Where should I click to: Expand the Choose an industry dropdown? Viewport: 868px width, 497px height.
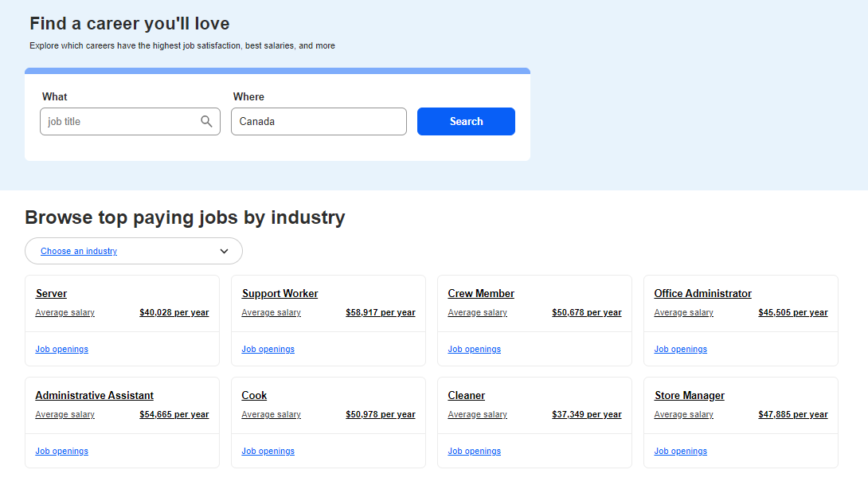134,251
